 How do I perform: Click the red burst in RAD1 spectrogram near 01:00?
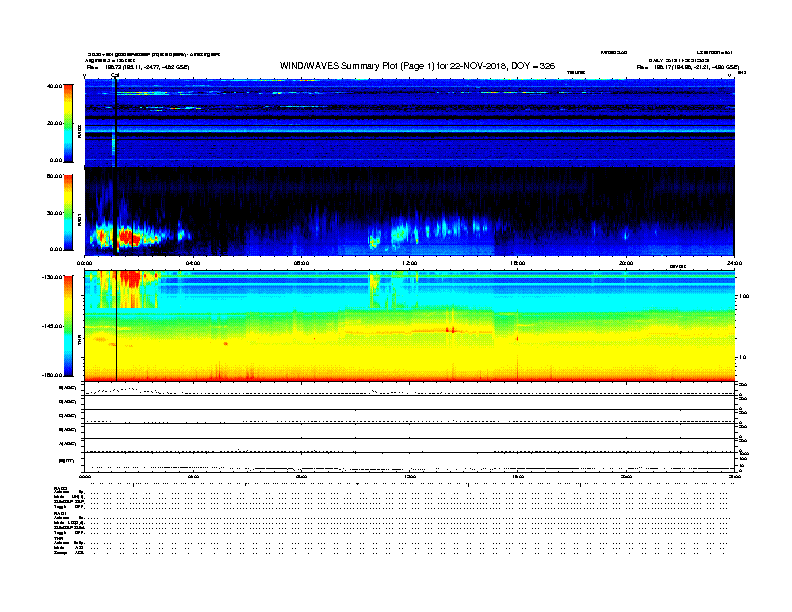click(129, 237)
